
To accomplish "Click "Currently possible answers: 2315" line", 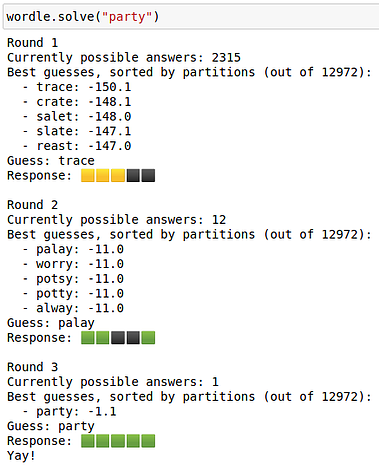I will tap(124, 58).
